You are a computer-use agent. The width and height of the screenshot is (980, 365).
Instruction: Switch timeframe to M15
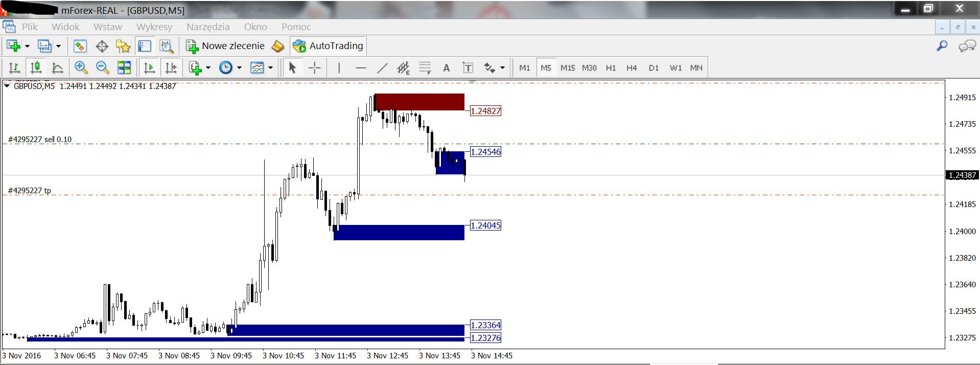coord(568,67)
